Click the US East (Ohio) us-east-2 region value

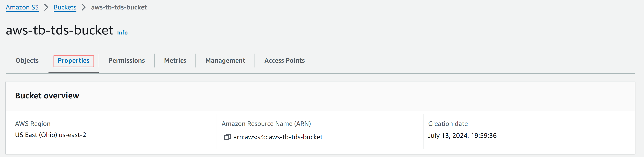[51, 135]
